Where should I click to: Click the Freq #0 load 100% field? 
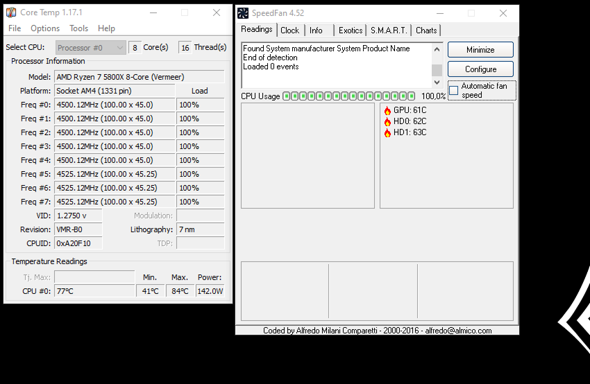tap(200, 105)
